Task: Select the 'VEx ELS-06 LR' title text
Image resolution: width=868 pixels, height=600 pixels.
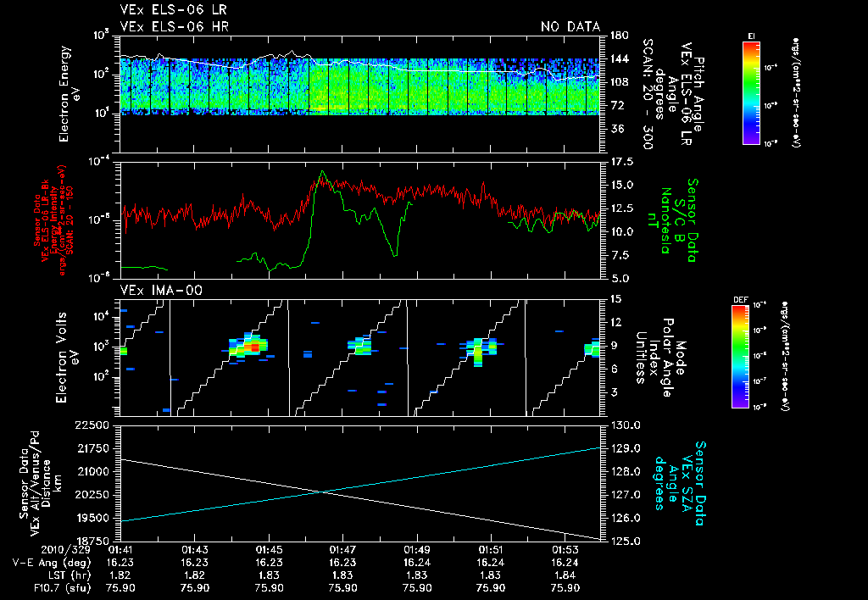Action: (x=173, y=10)
